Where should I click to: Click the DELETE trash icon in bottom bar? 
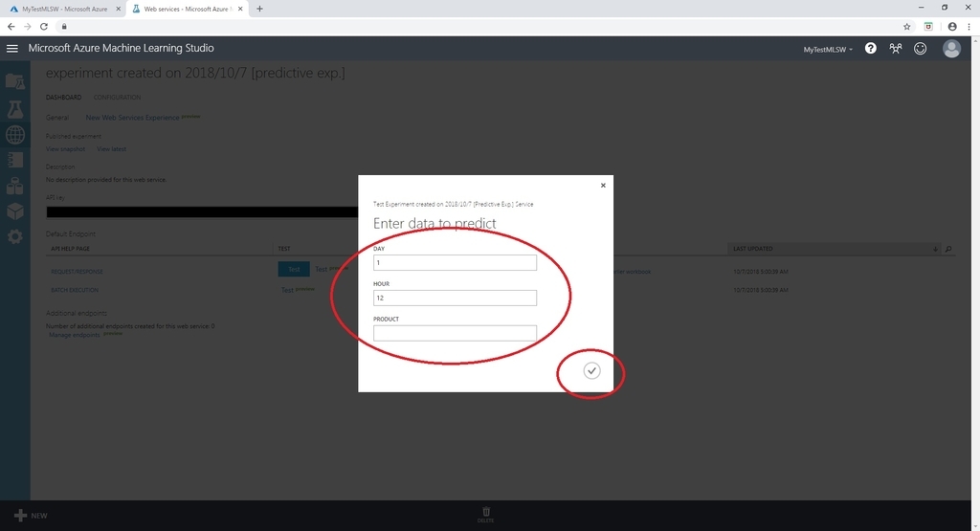coord(485,515)
